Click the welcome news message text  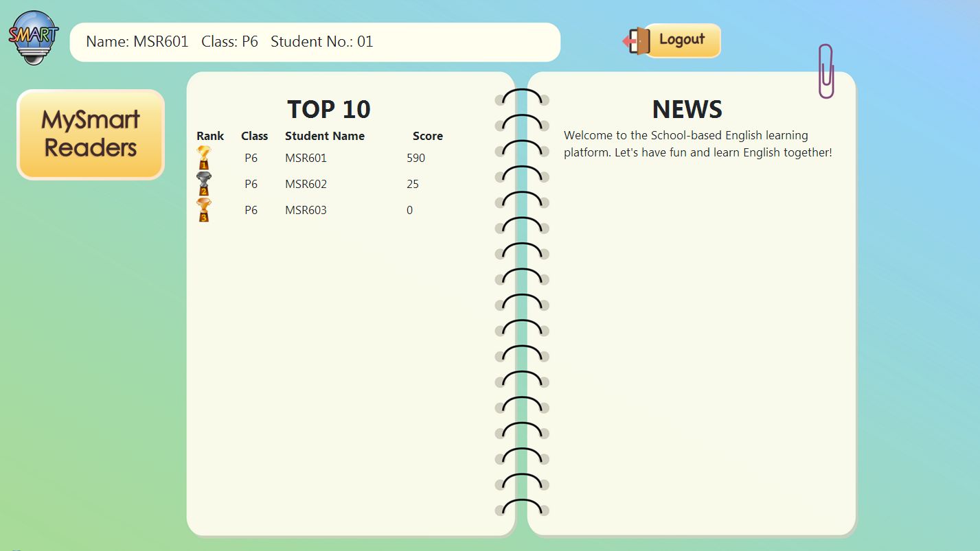pyautogui.click(x=698, y=144)
